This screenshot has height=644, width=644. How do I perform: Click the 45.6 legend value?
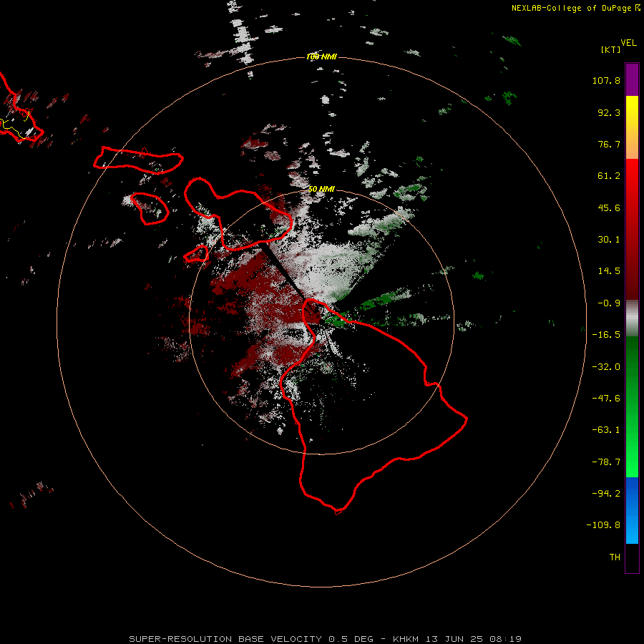tap(609, 208)
